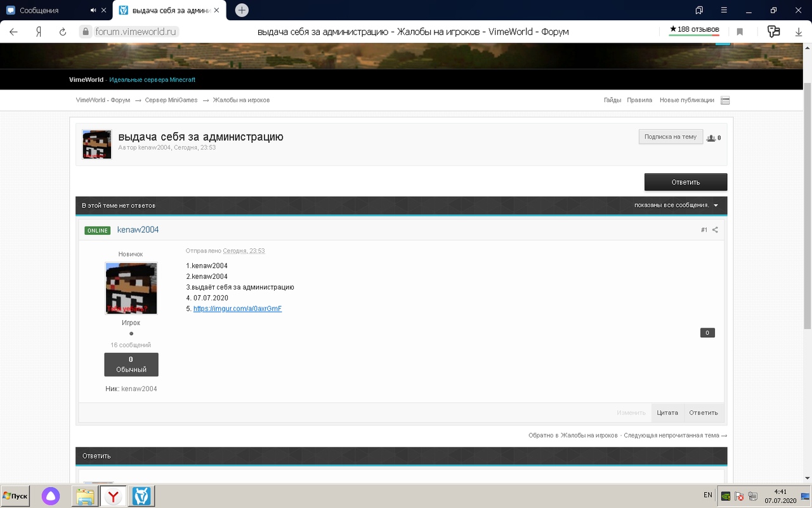Open the Action Center flag tray icon
The image size is (812, 508).
click(x=739, y=497)
